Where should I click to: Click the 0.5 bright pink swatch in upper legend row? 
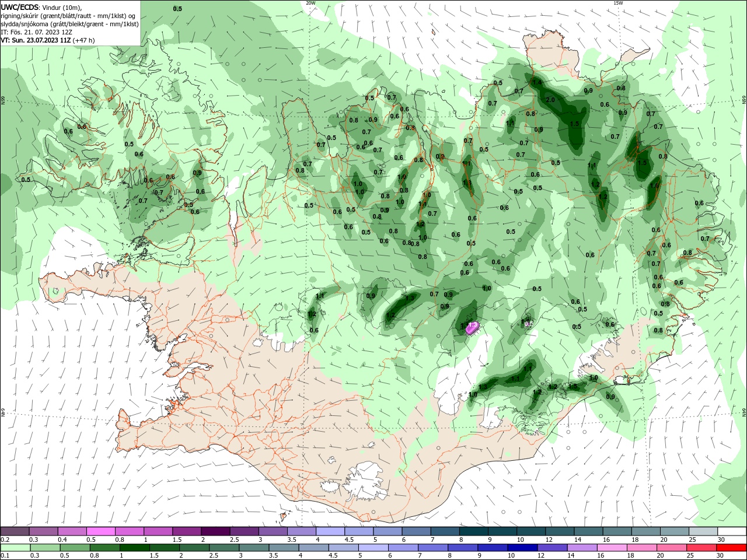(101, 531)
